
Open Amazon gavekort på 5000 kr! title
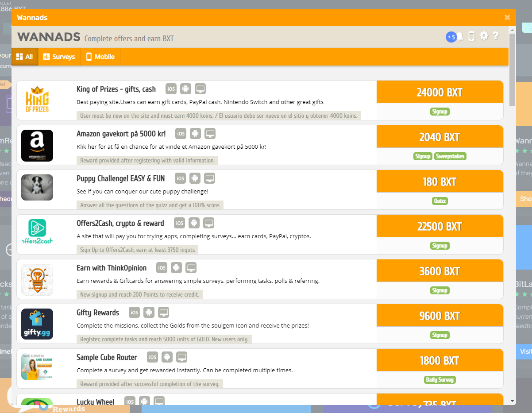[x=121, y=134]
